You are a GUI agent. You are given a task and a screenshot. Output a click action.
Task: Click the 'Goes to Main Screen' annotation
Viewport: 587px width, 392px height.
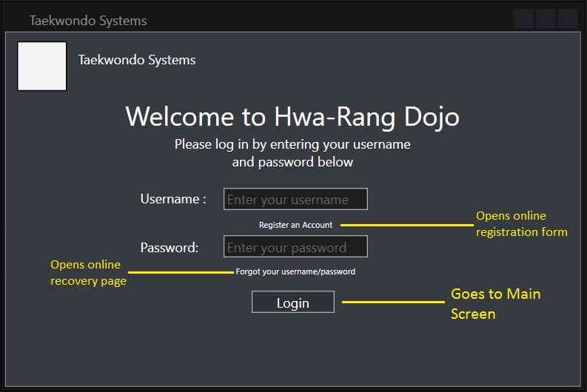pos(495,303)
